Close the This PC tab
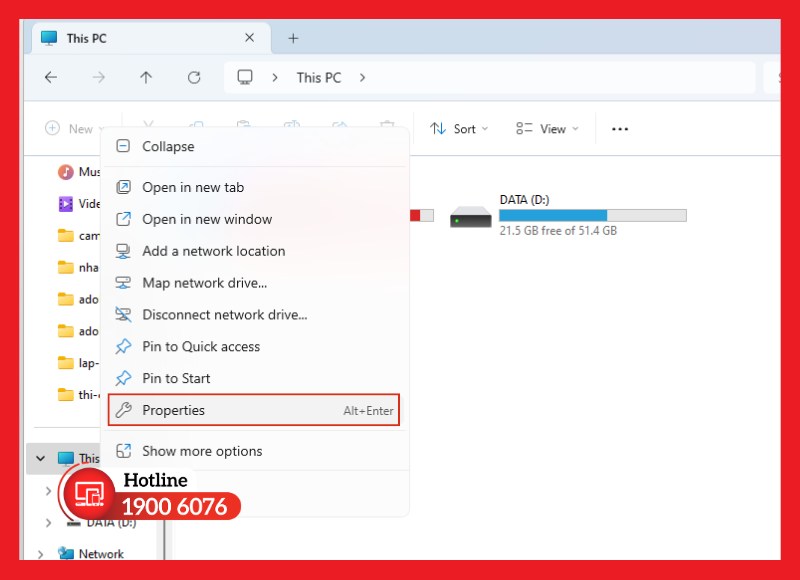Image resolution: width=800 pixels, height=580 pixels. tap(249, 38)
